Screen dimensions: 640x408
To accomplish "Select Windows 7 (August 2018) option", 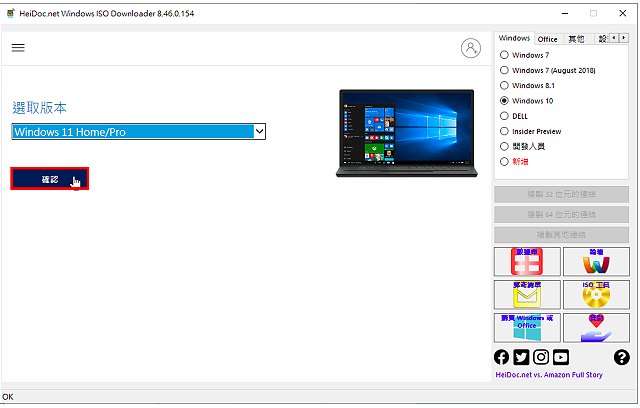I will [504, 70].
